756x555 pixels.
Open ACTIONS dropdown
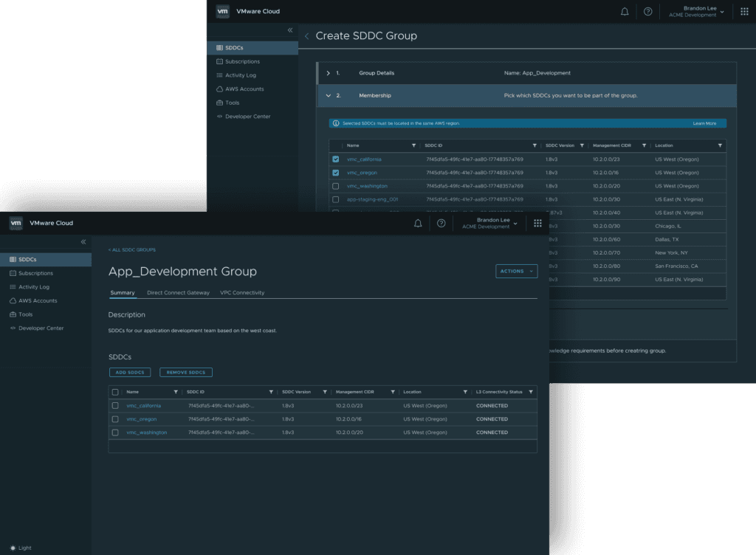(516, 272)
